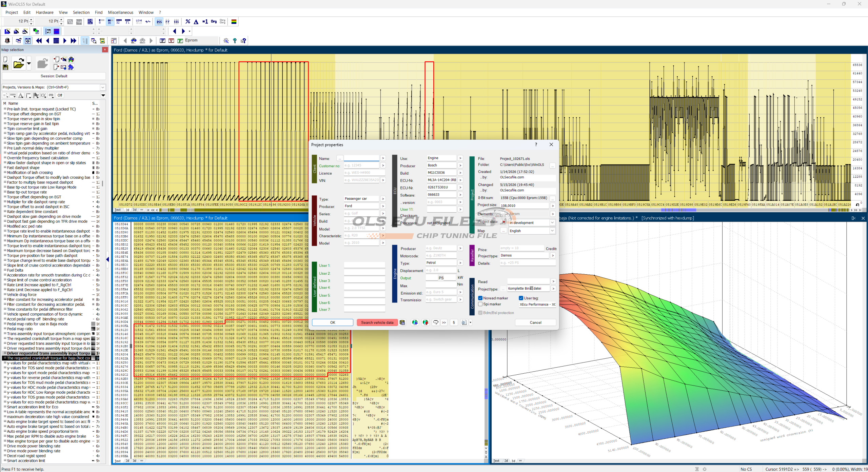Click the rainbow color scheme icon

click(x=234, y=21)
